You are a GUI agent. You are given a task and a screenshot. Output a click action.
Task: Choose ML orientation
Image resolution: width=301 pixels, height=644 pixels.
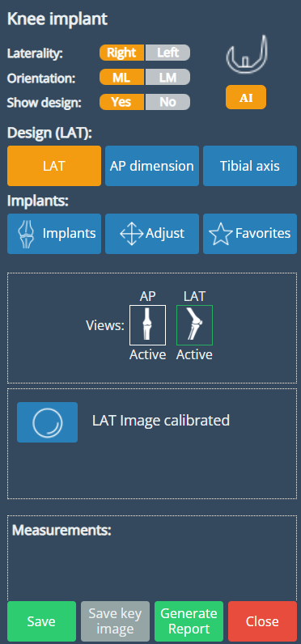click(121, 77)
